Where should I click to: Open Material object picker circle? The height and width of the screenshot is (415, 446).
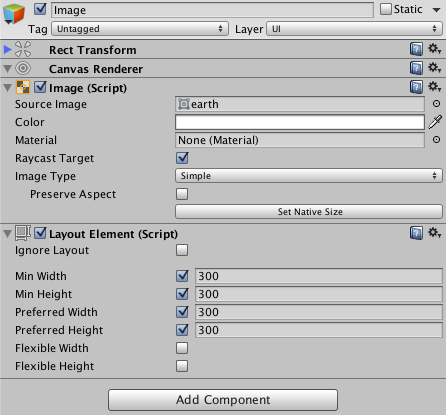point(436,140)
